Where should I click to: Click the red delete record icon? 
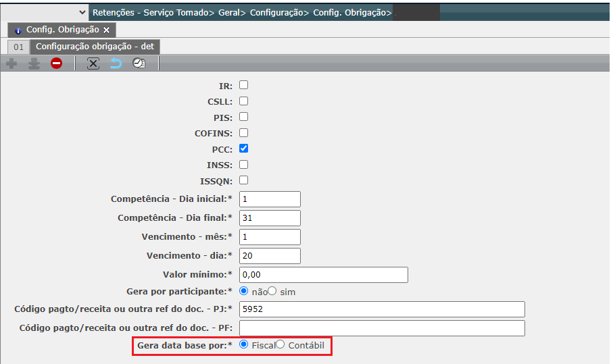(56, 63)
